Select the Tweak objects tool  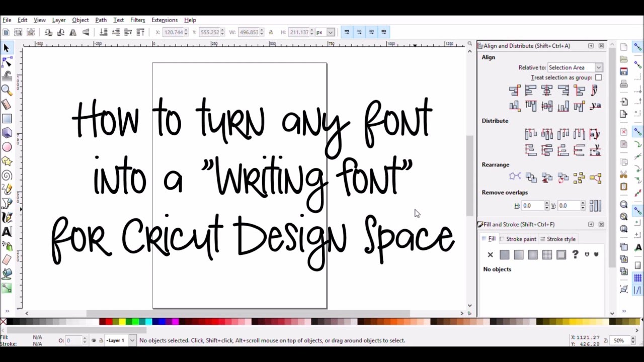coord(7,76)
